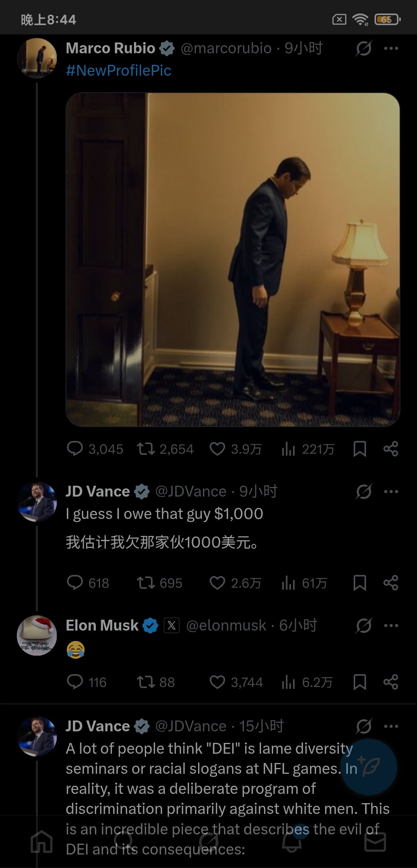The image size is (417, 868).
Task: Repost Marco Rubio's profile picture post
Action: click(x=146, y=449)
